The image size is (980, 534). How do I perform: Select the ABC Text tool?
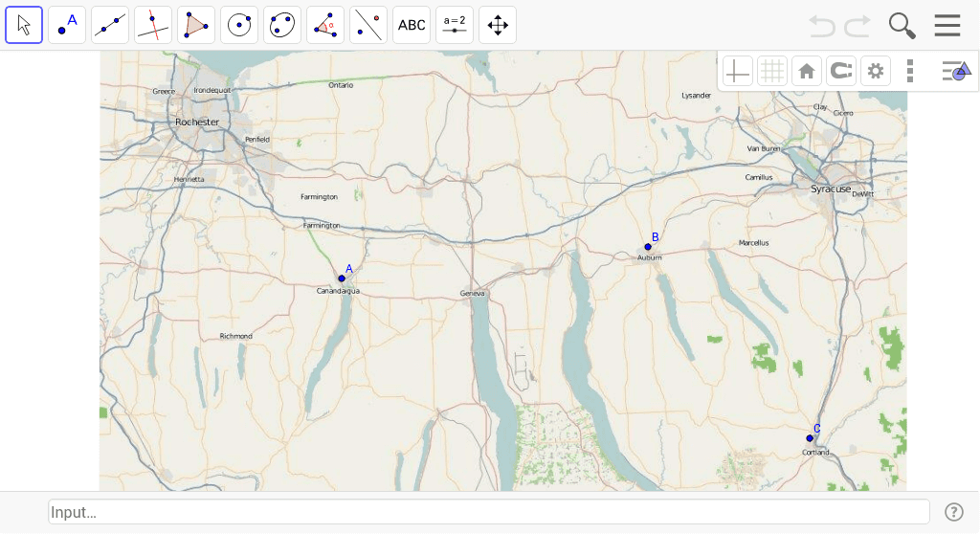click(412, 25)
